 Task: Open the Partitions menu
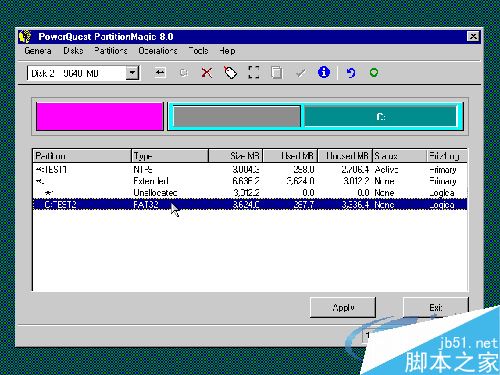click(x=111, y=51)
